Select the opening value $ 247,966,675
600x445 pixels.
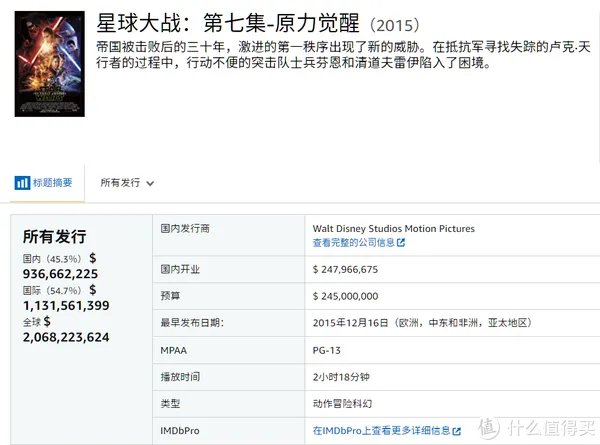[x=345, y=269]
